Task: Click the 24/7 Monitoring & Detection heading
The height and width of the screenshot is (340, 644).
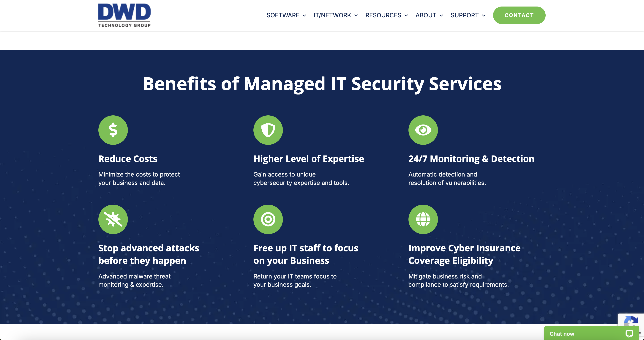Action: coord(471,159)
